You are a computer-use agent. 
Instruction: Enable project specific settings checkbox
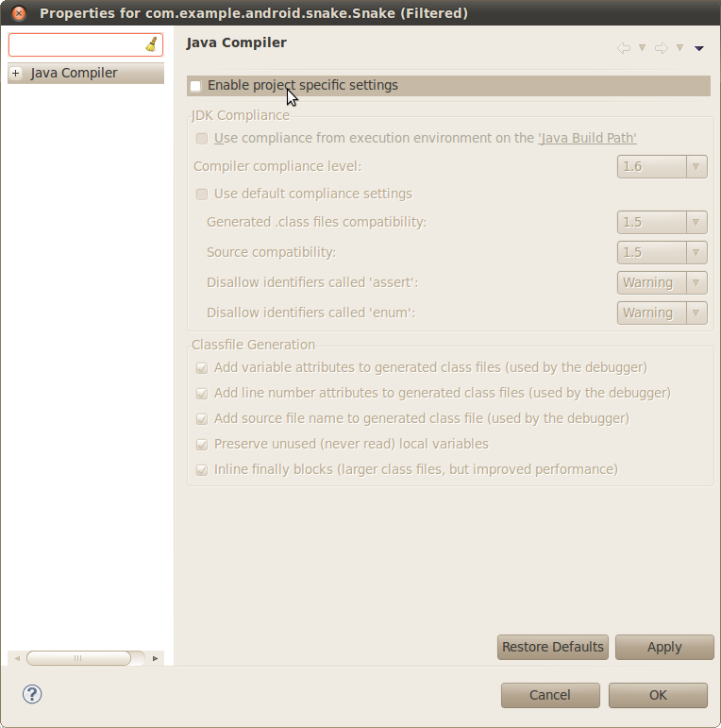(x=195, y=86)
